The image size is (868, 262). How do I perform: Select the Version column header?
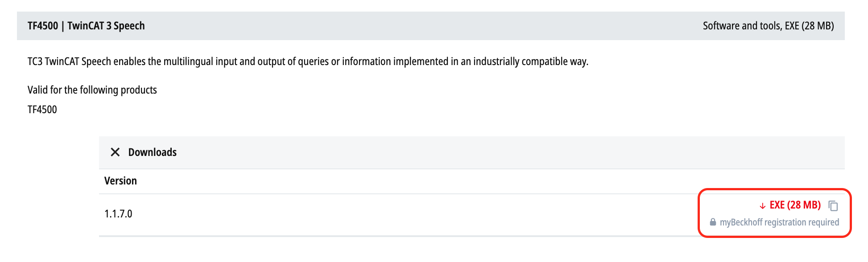click(x=120, y=181)
